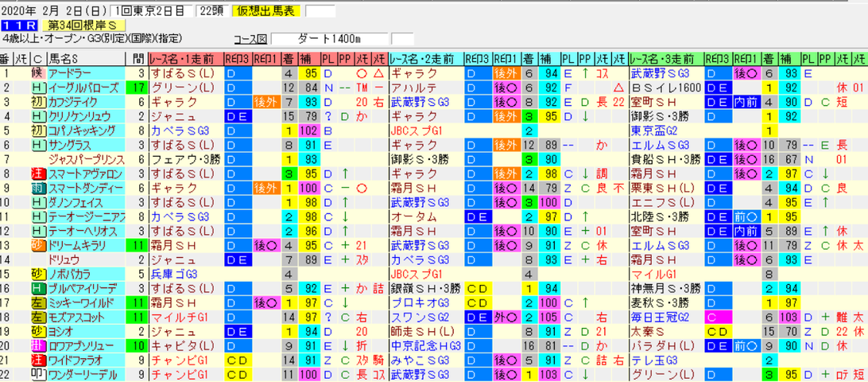Click the H badge beside テーオージーニアス

(37, 216)
